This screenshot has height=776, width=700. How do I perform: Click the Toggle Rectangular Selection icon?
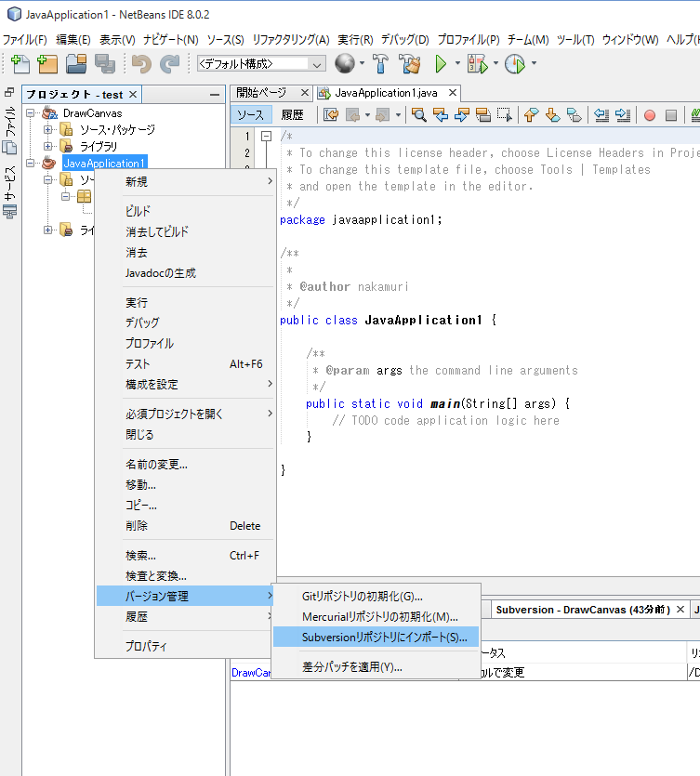click(505, 115)
